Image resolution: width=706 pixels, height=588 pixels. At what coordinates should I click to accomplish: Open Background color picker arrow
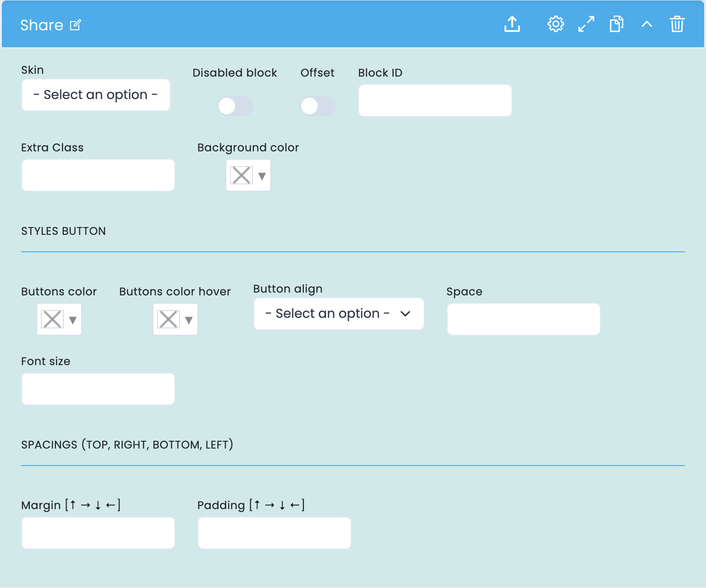click(262, 176)
